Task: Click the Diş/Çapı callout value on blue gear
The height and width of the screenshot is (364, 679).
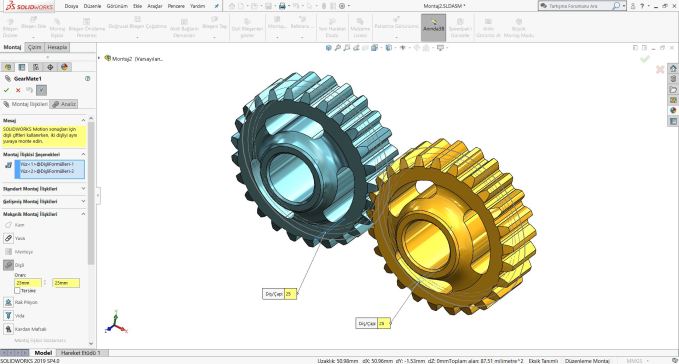Action: coord(290,294)
